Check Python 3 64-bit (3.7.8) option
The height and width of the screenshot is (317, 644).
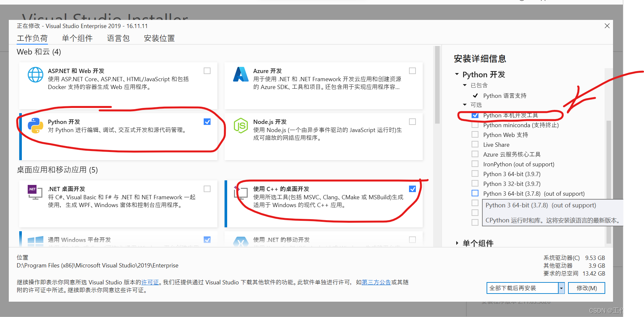(x=475, y=193)
